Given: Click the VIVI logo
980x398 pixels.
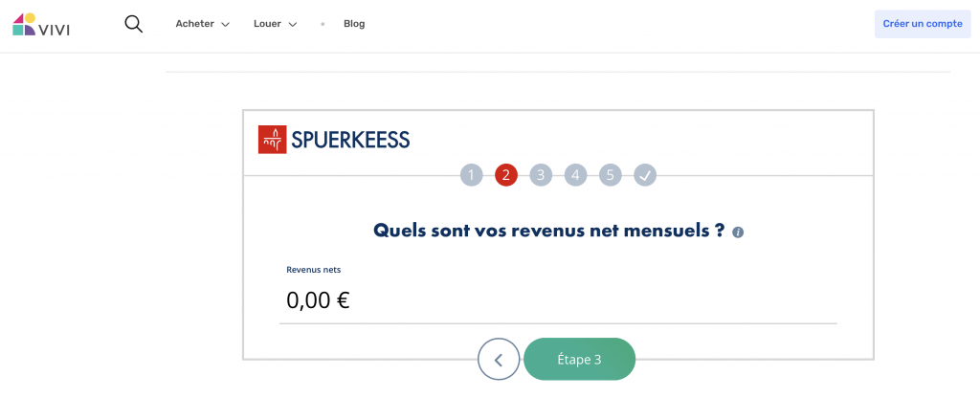Looking at the screenshot, I should click(41, 25).
